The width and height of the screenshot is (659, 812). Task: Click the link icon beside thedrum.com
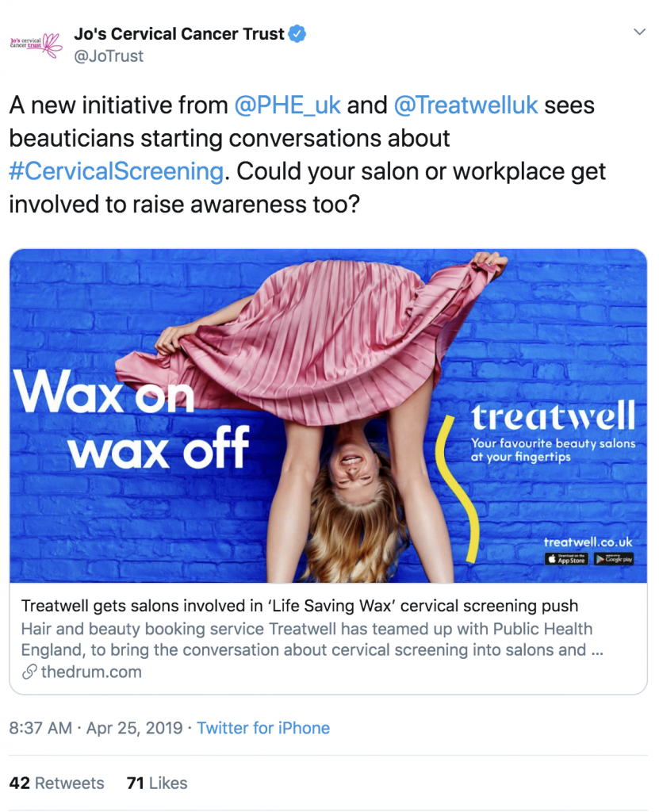click(x=29, y=672)
